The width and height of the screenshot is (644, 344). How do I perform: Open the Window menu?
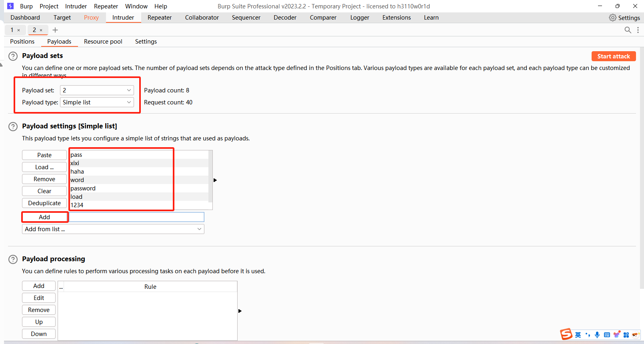point(136,6)
